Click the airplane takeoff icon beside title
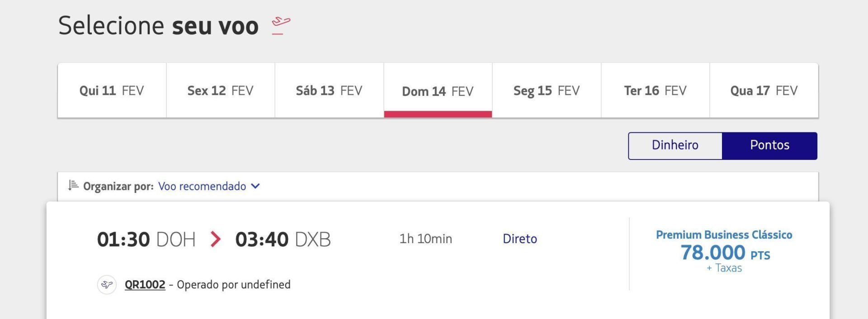The width and height of the screenshot is (868, 319). click(281, 25)
